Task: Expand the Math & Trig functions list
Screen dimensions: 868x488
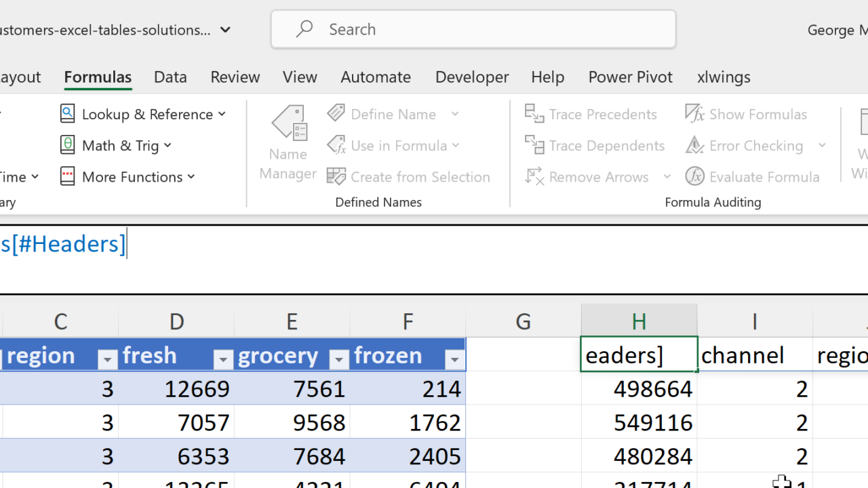Action: click(116, 145)
